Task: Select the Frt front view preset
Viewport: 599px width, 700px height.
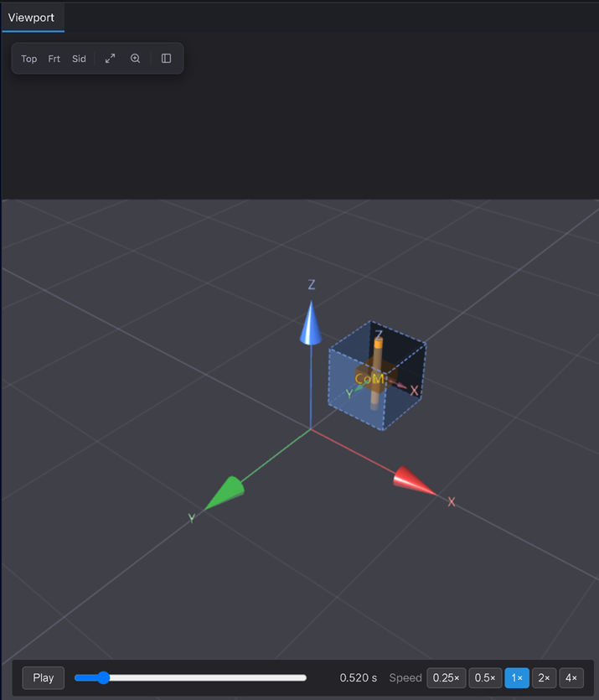Action: 54,59
